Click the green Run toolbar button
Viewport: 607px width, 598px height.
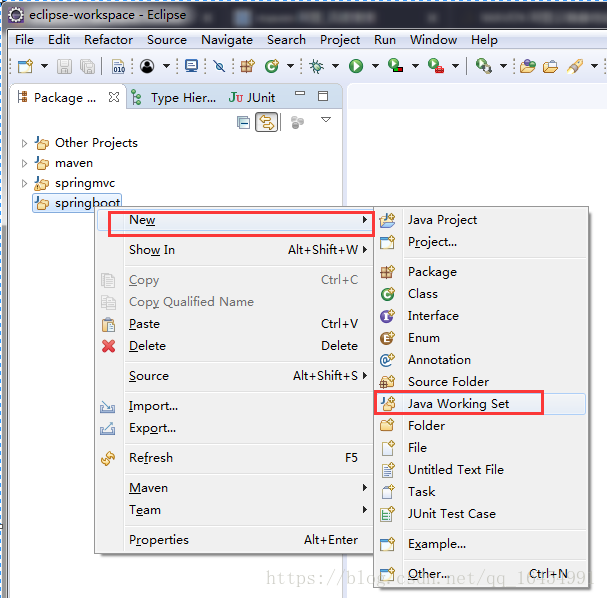[x=356, y=66]
